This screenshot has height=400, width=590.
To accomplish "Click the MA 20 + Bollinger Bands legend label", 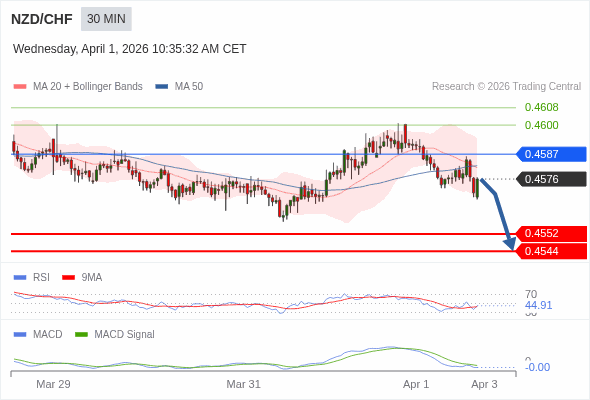I will [x=88, y=87].
